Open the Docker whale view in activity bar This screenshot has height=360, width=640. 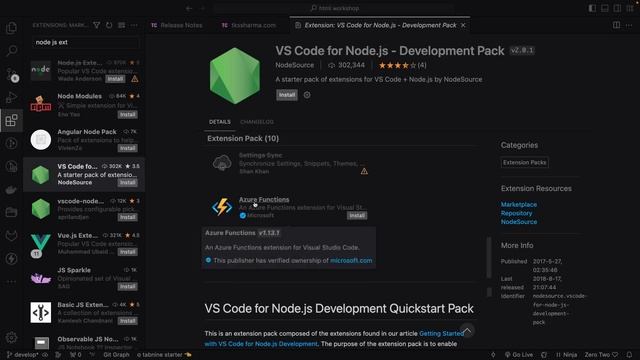pos(11,189)
